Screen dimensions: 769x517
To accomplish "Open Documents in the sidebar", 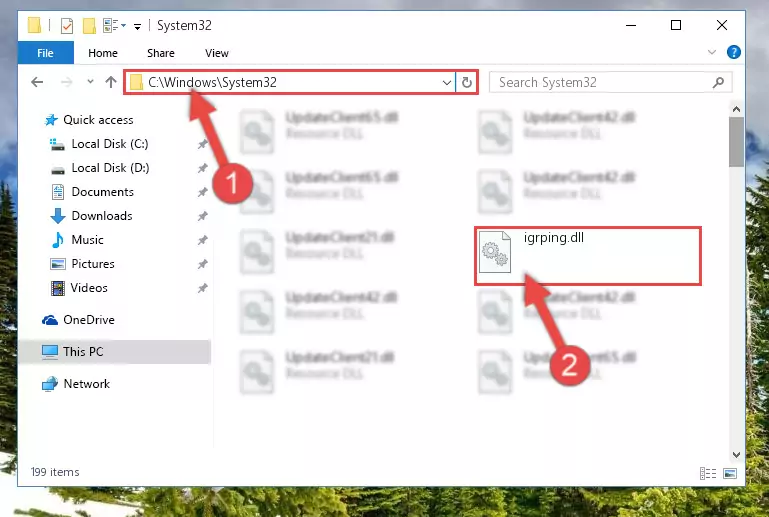I will click(103, 192).
